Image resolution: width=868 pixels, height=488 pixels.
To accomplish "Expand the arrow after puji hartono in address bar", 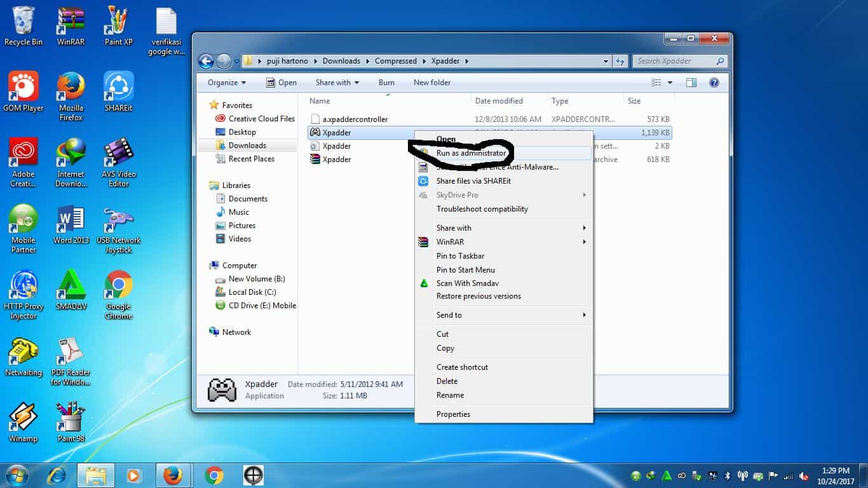I will point(315,61).
